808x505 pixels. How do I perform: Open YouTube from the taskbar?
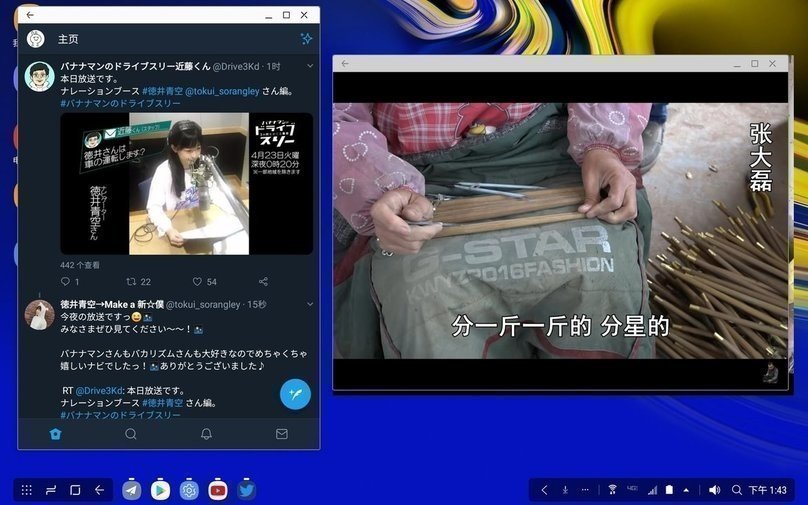click(218, 490)
